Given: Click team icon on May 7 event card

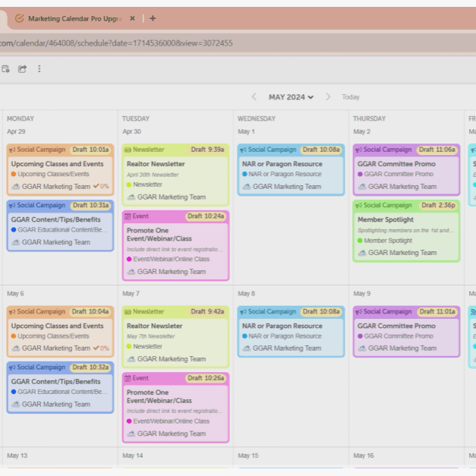Looking at the screenshot, I should coord(131,433).
